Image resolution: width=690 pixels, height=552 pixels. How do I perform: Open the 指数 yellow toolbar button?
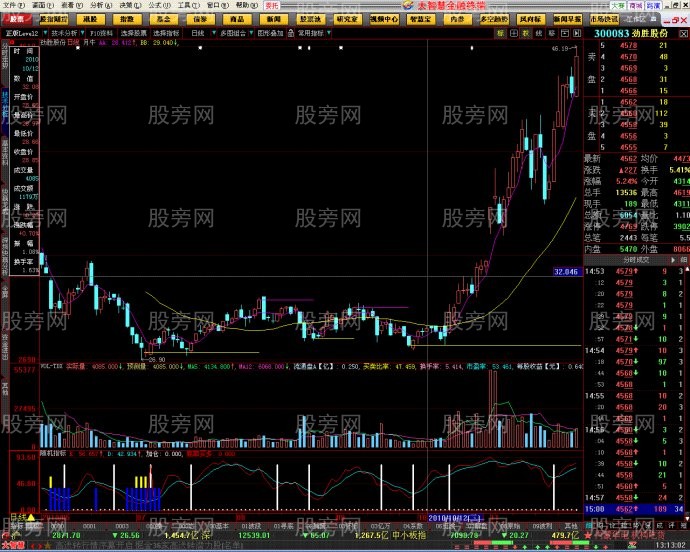(x=127, y=19)
